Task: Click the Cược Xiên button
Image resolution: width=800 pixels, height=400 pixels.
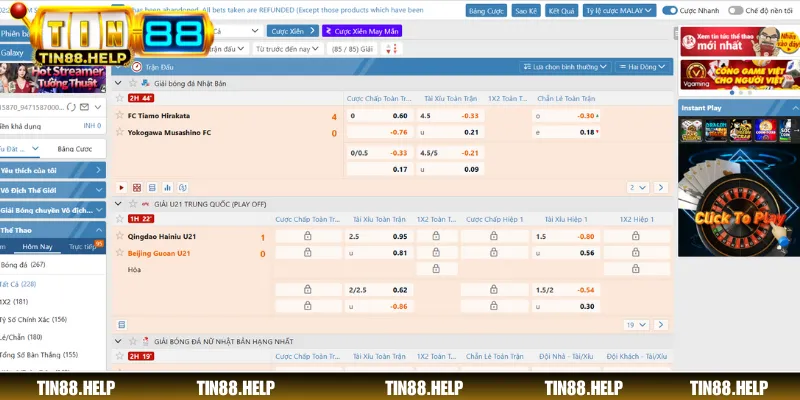Action: [x=293, y=31]
